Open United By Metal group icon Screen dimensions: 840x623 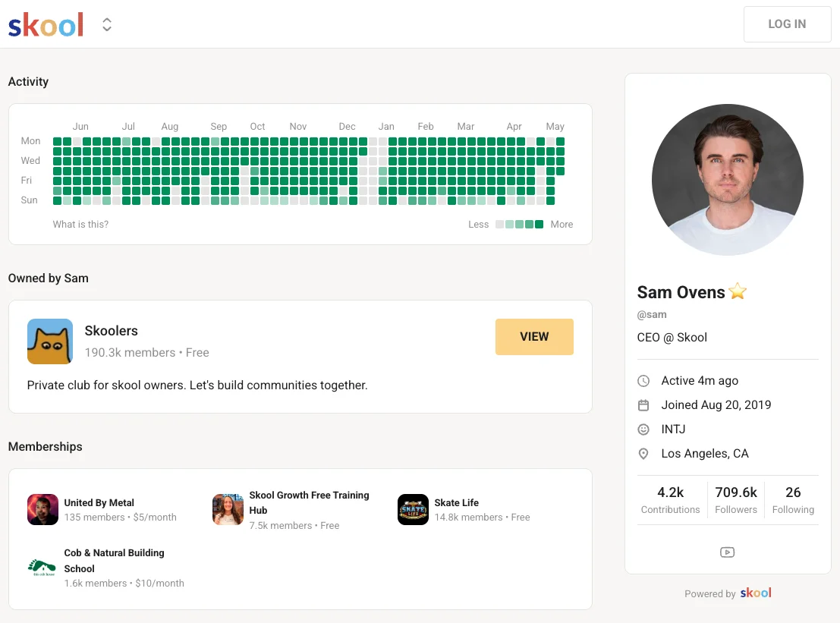coord(42,509)
